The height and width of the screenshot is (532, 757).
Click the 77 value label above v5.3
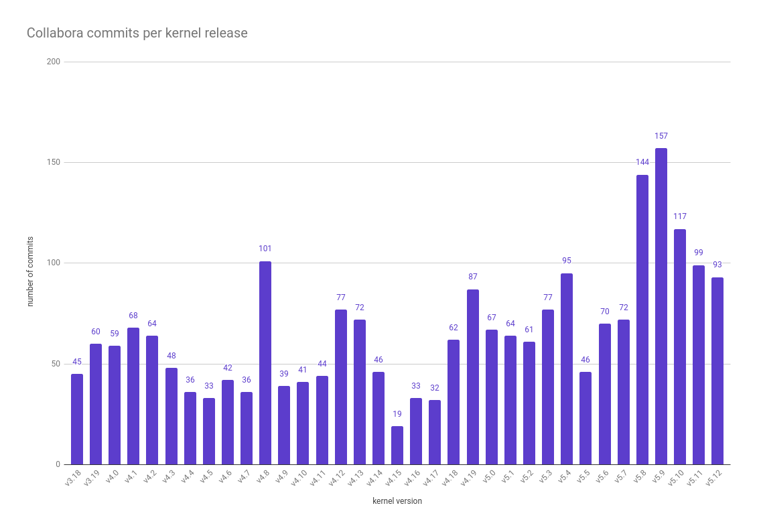pyautogui.click(x=548, y=297)
